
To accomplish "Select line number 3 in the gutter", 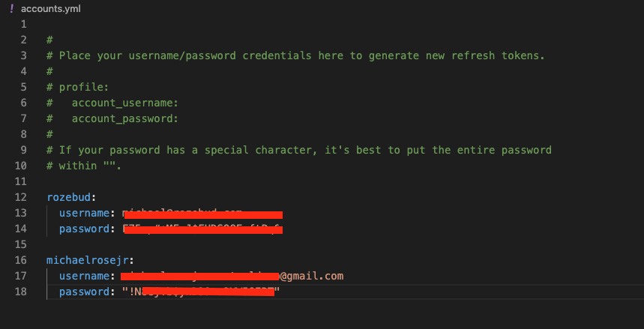I will click(x=23, y=55).
